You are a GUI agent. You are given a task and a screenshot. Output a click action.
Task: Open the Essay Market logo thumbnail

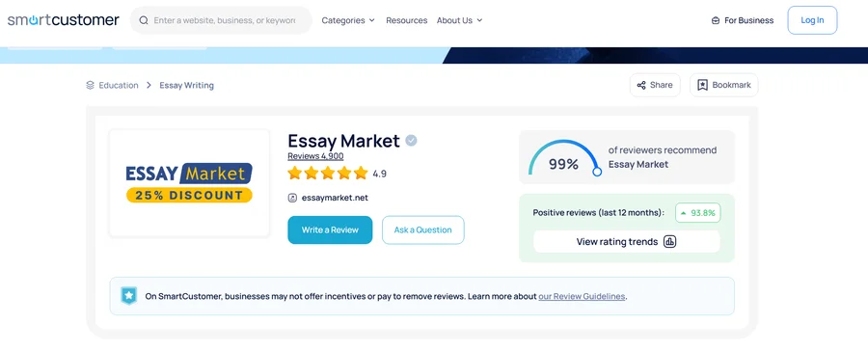tap(189, 183)
